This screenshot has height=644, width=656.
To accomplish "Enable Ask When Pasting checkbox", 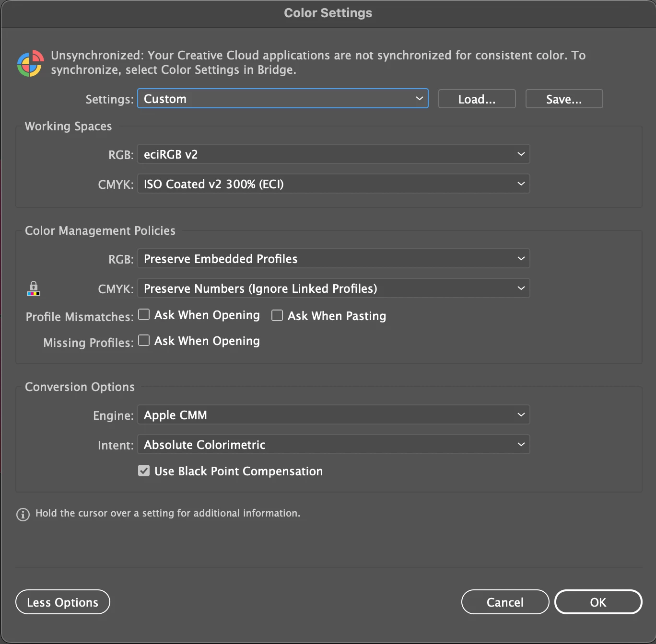I will [277, 315].
